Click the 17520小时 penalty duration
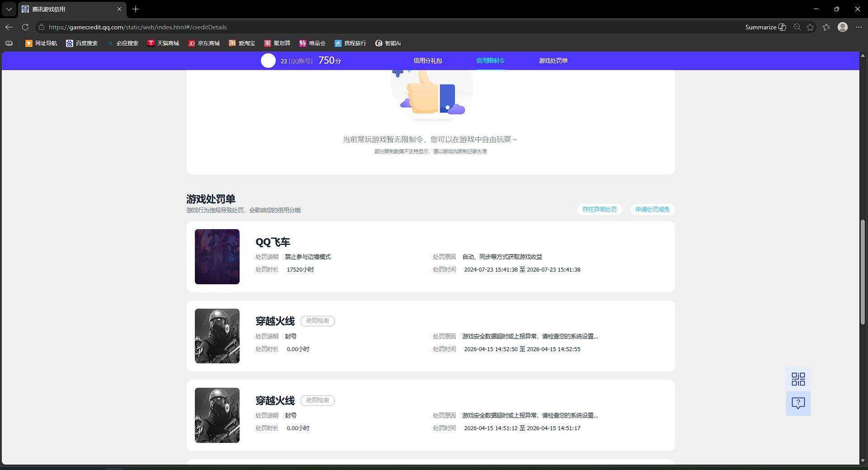Viewport: 868px width, 470px height. [300, 270]
